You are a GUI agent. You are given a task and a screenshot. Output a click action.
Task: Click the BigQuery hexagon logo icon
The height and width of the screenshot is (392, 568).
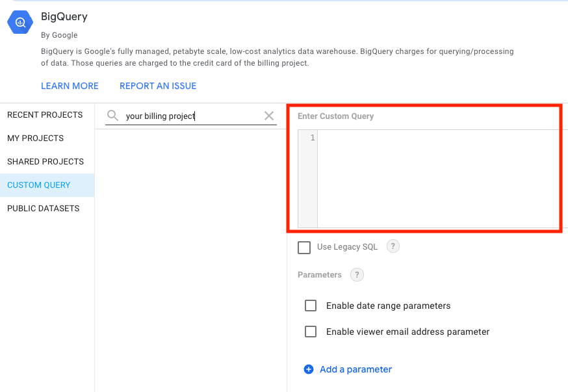(x=19, y=22)
